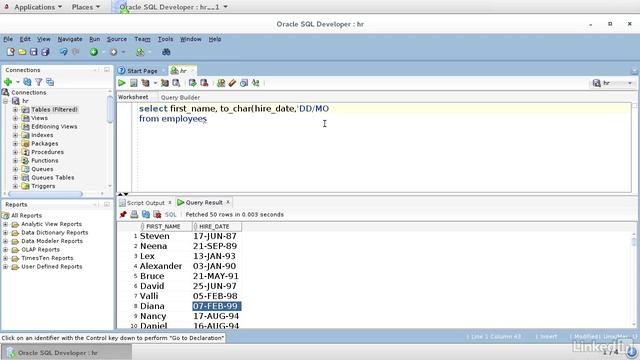Open the File menu
The image size is (640, 360).
pyautogui.click(x=8, y=39)
